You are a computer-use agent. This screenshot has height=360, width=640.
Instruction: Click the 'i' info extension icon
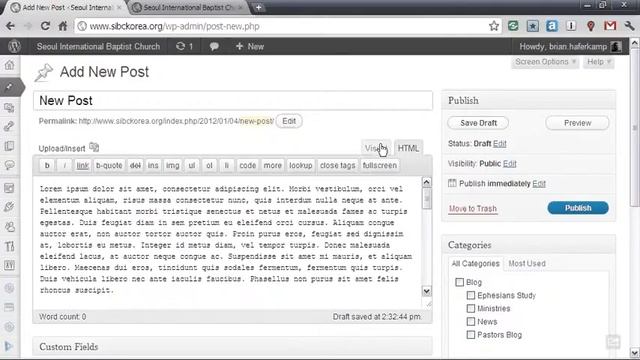[x=571, y=26]
